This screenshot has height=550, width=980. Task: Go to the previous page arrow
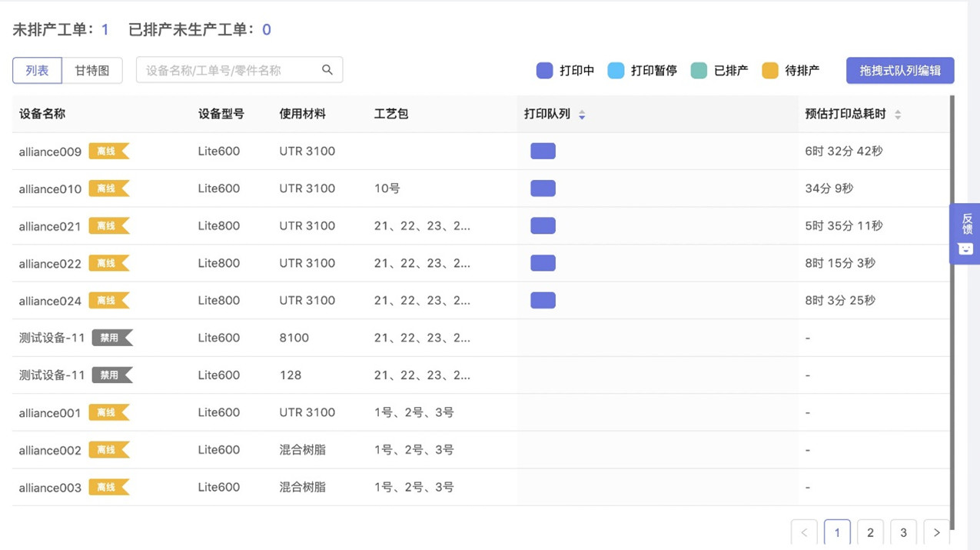point(804,532)
